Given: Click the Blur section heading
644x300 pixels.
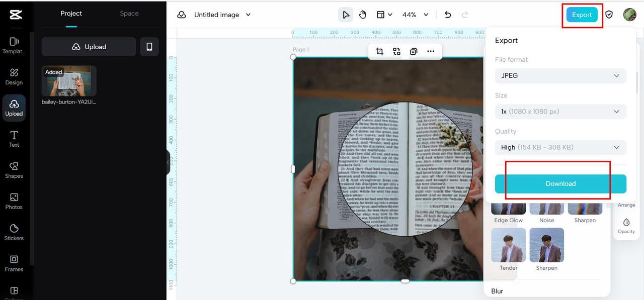Looking at the screenshot, I should point(497,291).
